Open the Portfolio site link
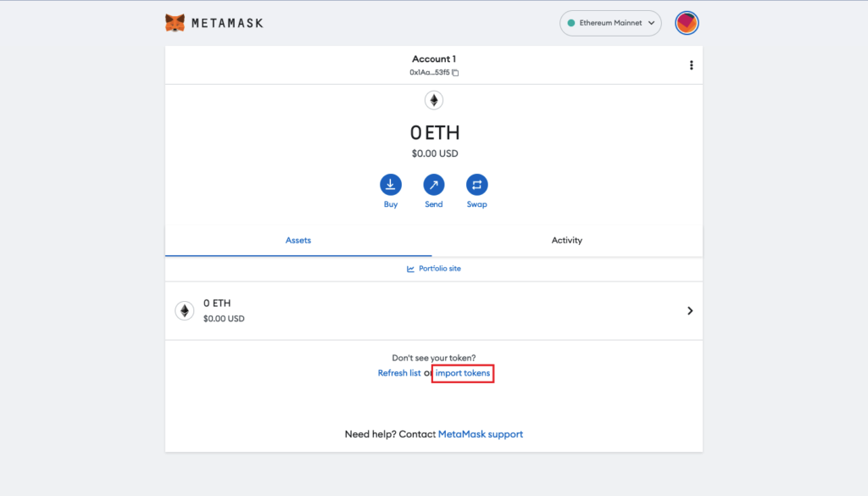Screen dimensions: 868x496 (440, 269)
